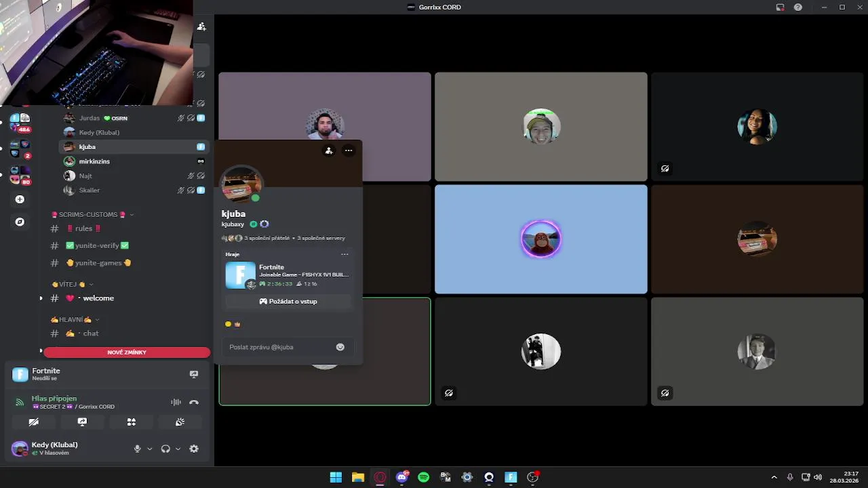
Task: Open the Windows Start button
Action: 336,477
